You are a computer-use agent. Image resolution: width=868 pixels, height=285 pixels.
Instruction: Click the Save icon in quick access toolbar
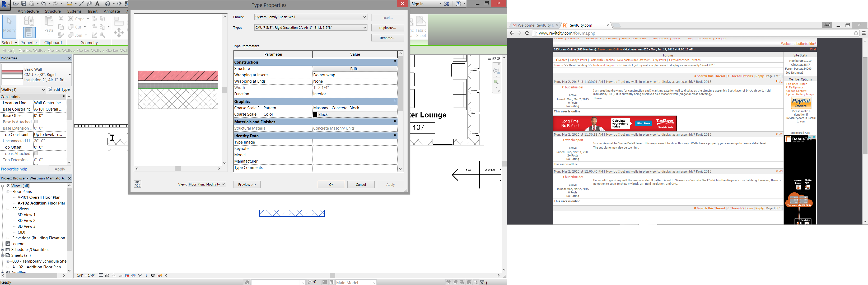24,4
